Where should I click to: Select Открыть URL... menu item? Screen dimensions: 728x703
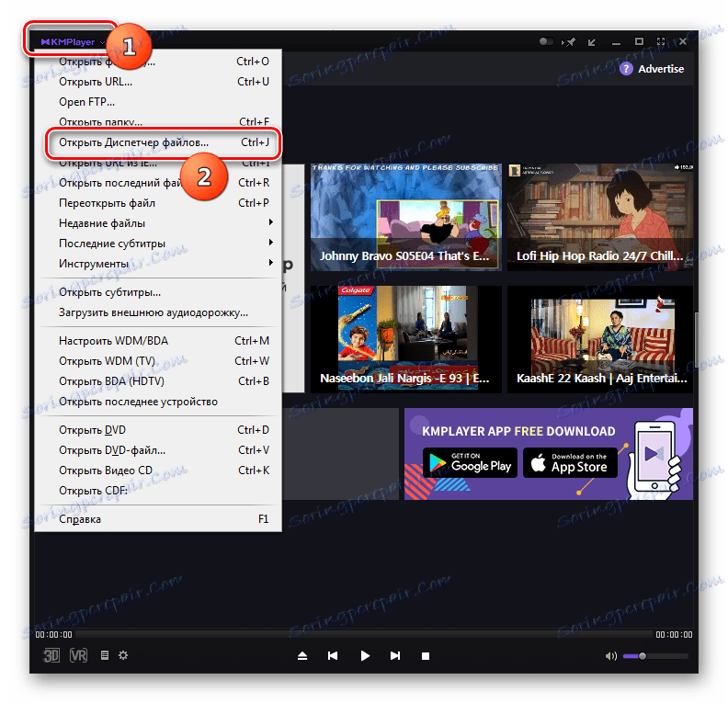click(x=158, y=82)
